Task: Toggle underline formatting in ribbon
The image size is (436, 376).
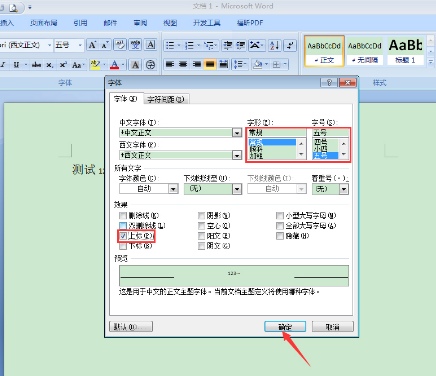Action: tap(16, 65)
